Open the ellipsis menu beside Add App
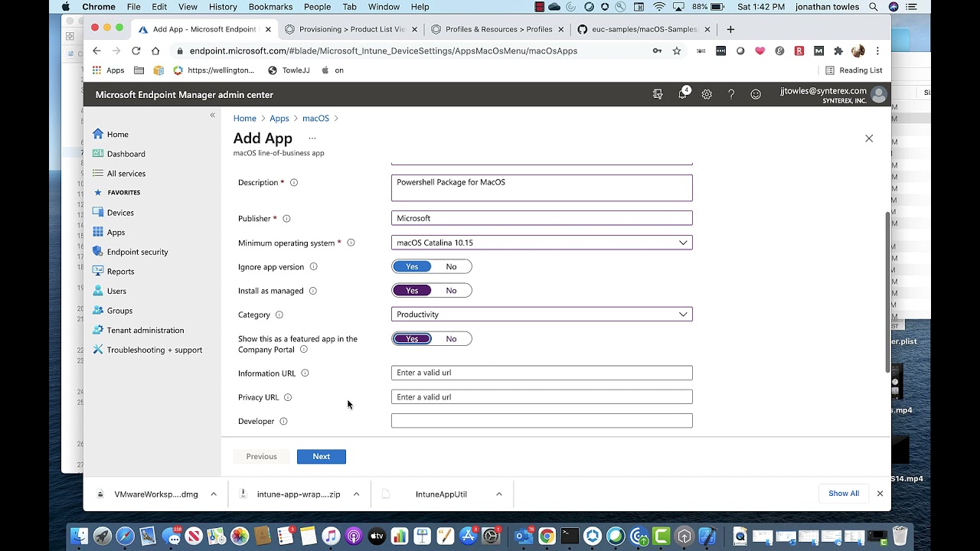 pos(312,139)
